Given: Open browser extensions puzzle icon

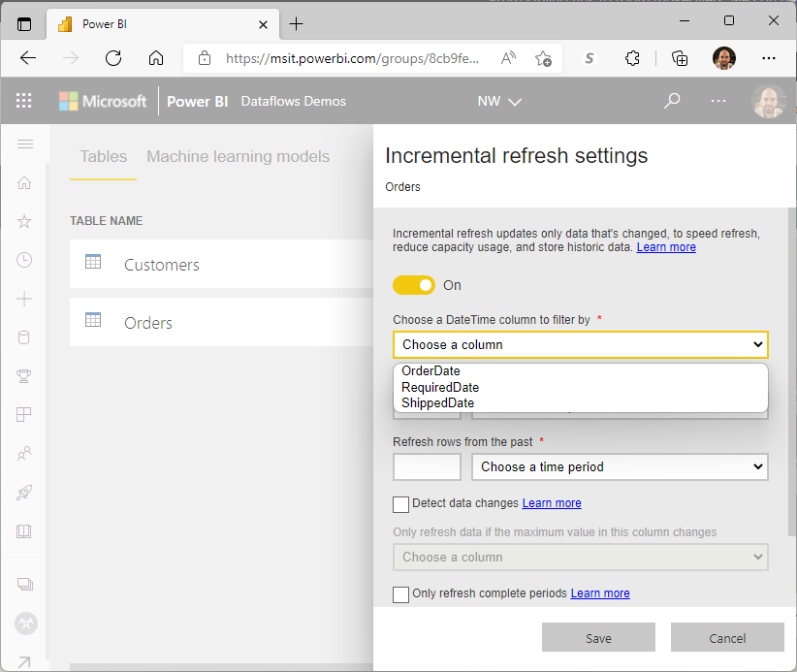Looking at the screenshot, I should click(x=632, y=58).
